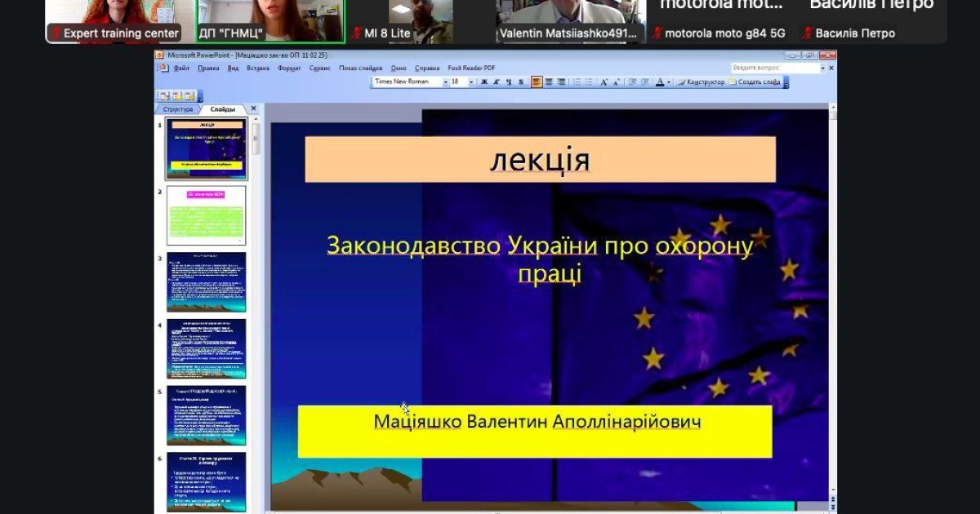980x514 pixels.
Task: Open the Times New Roman font dropdown
Action: coord(446,82)
